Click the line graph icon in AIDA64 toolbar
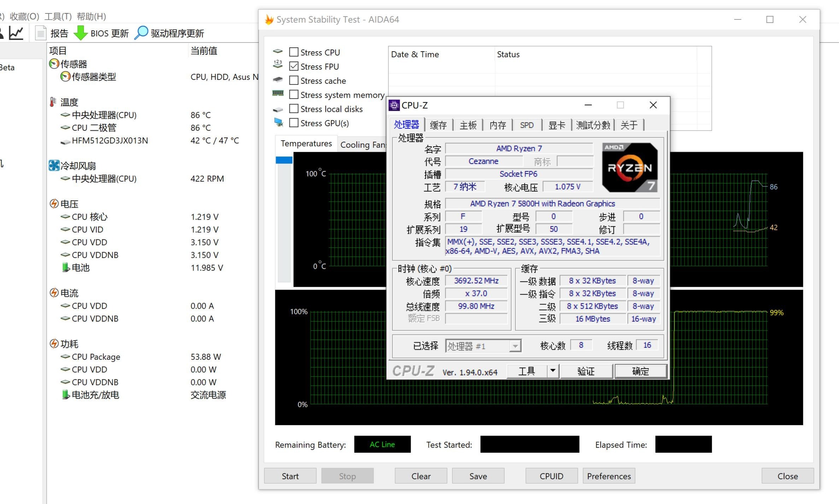 [16, 33]
